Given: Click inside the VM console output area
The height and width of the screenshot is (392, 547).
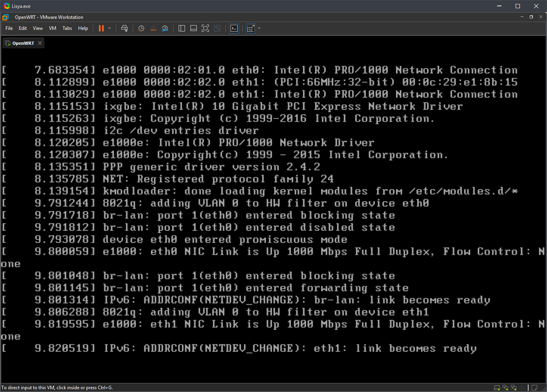Looking at the screenshot, I should 273,215.
